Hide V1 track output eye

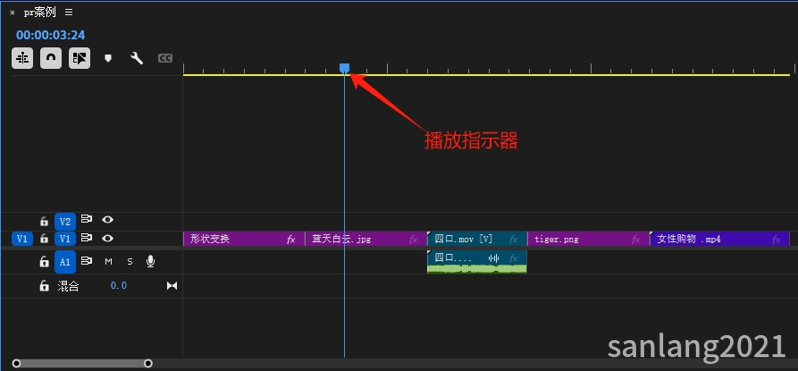[x=107, y=238]
